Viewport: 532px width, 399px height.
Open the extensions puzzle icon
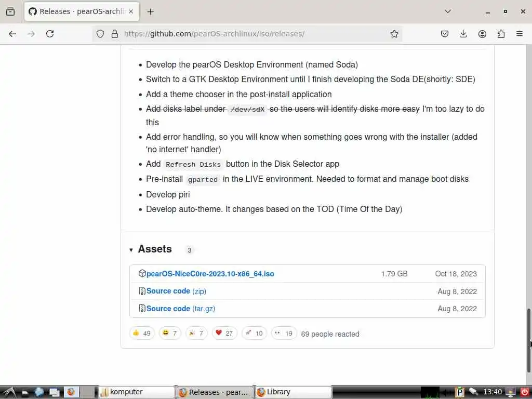click(x=501, y=34)
